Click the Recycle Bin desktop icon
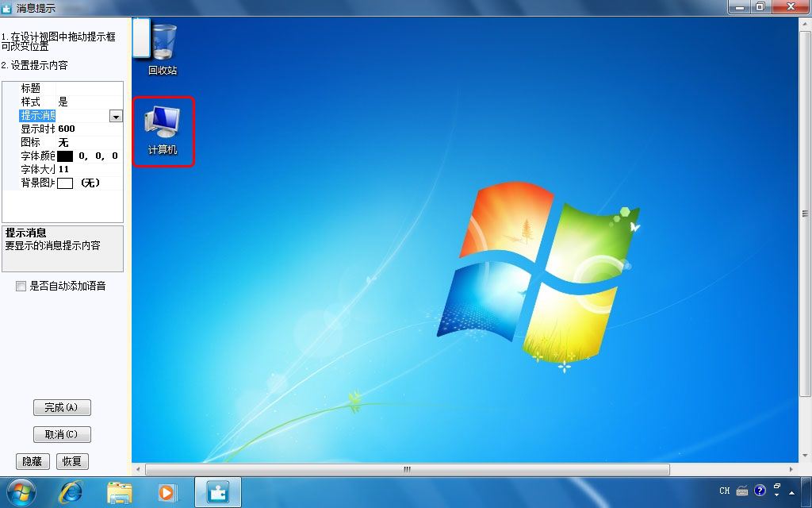 [163, 50]
